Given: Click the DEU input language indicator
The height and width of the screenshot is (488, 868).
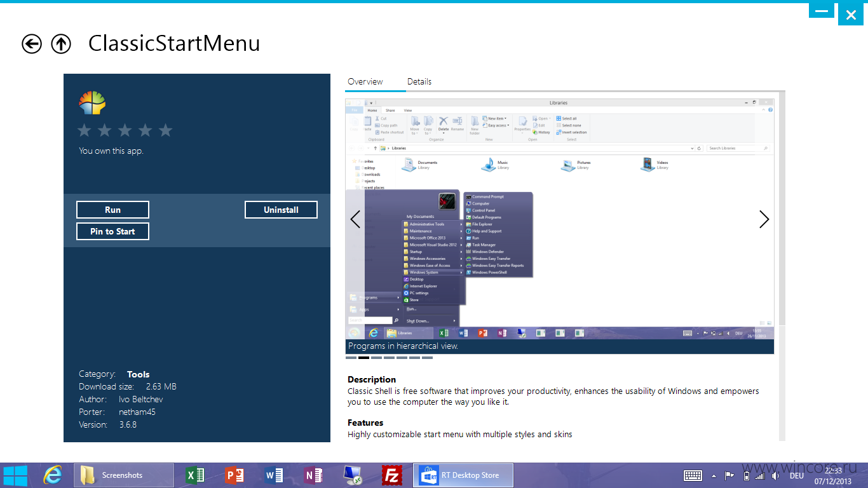Looking at the screenshot, I should [x=796, y=475].
